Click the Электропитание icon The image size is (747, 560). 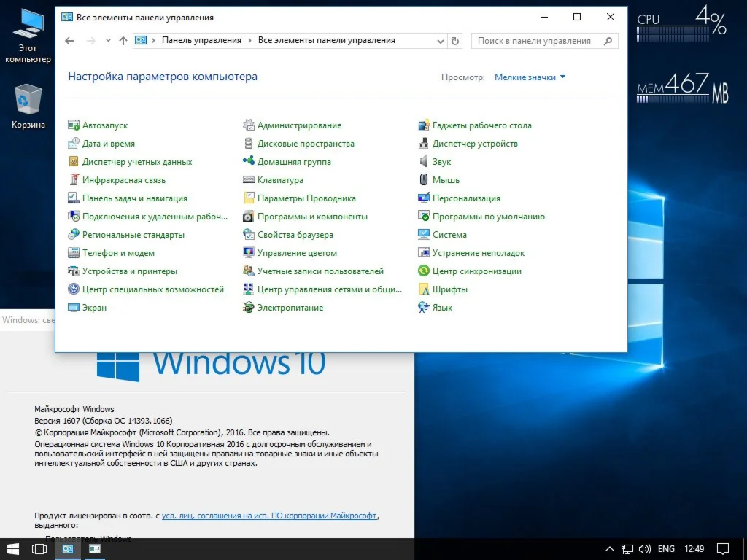coord(249,308)
